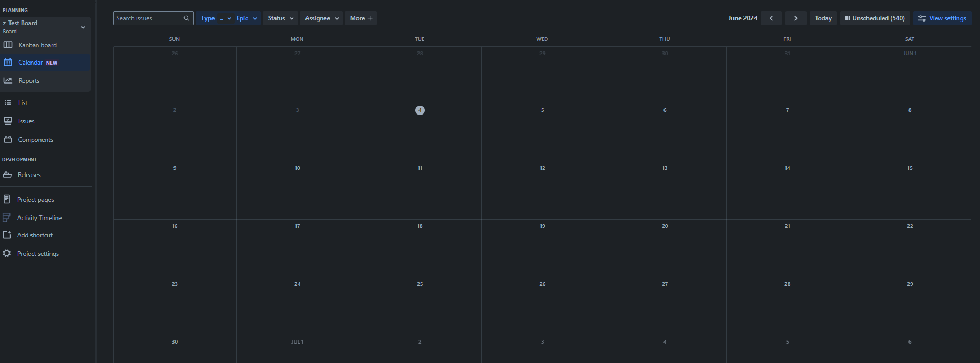This screenshot has width=980, height=363.
Task: Click the SAT column header
Action: click(x=910, y=39)
